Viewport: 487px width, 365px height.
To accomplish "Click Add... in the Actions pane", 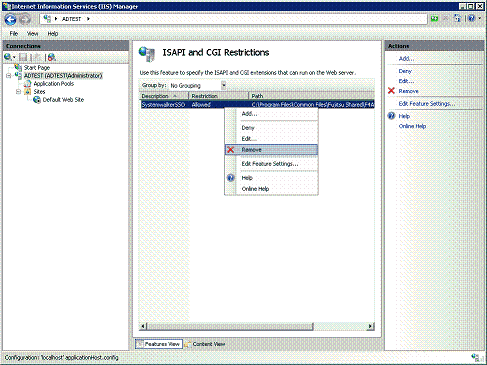I will (406, 59).
